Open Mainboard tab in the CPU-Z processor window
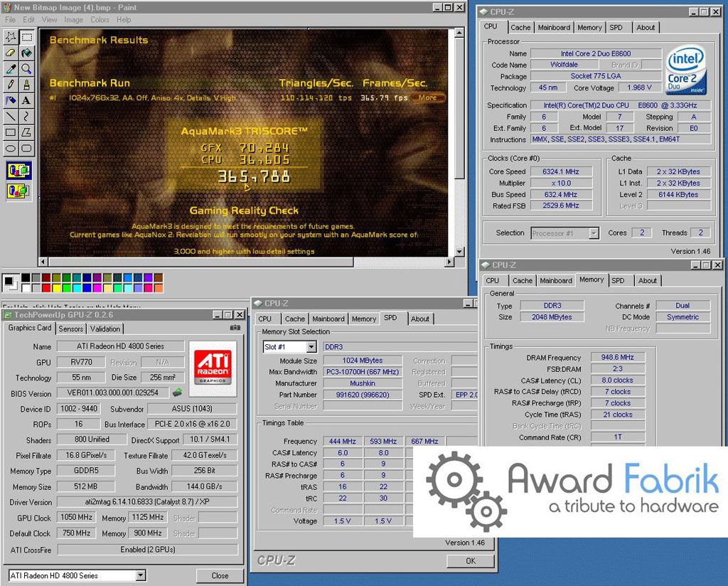This screenshot has height=586, width=728. click(554, 28)
